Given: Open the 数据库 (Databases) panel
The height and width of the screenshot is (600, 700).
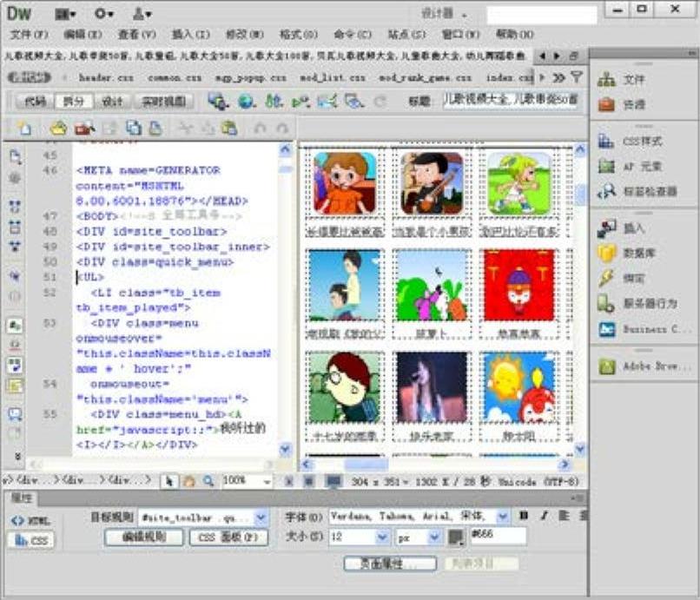Looking at the screenshot, I should pos(627,254).
